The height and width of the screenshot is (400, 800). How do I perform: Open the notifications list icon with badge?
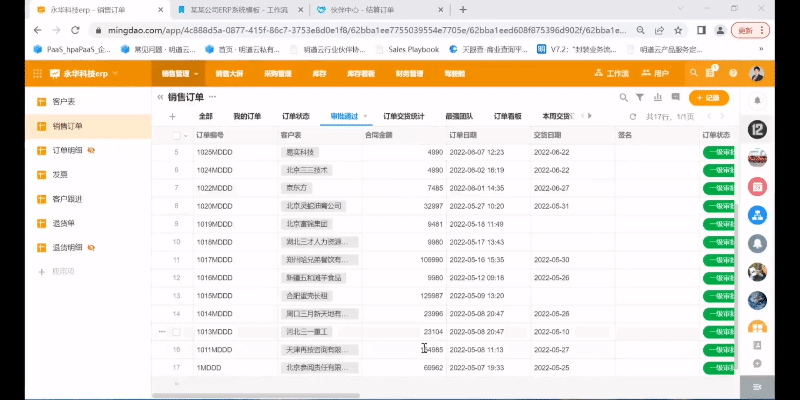tap(711, 73)
